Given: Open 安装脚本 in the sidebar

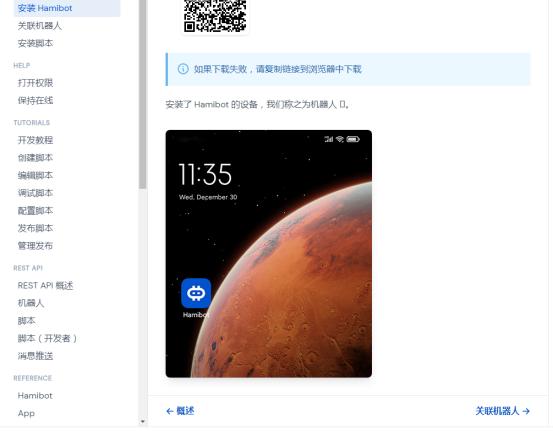Looking at the screenshot, I should tap(35, 43).
